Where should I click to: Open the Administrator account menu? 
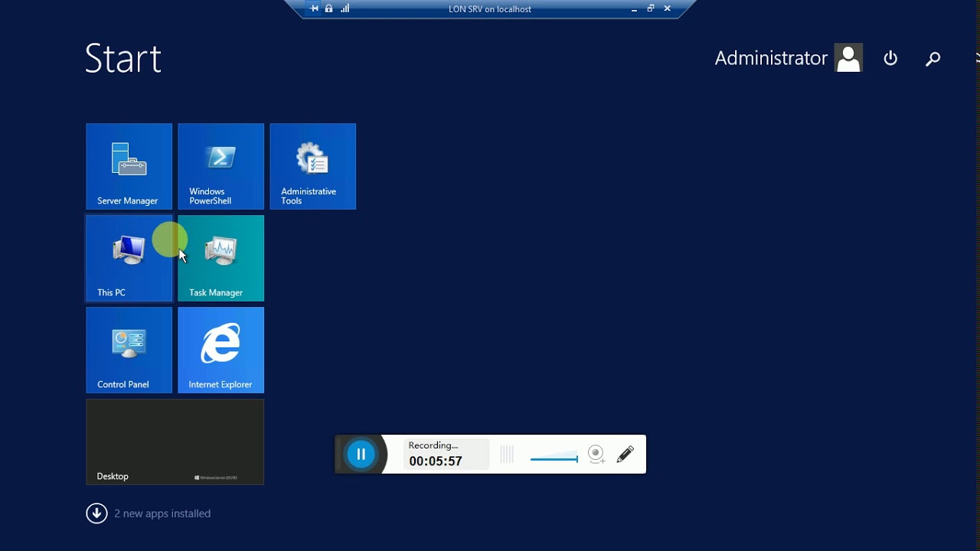click(x=789, y=58)
